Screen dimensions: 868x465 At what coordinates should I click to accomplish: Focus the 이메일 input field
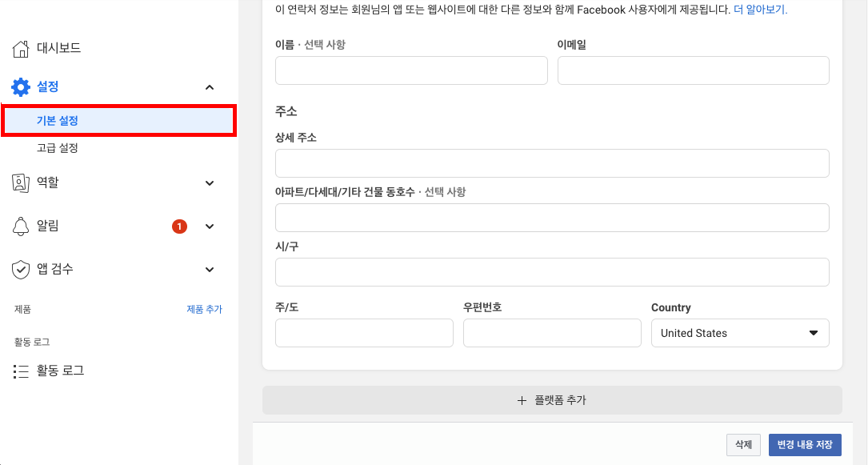(x=693, y=70)
